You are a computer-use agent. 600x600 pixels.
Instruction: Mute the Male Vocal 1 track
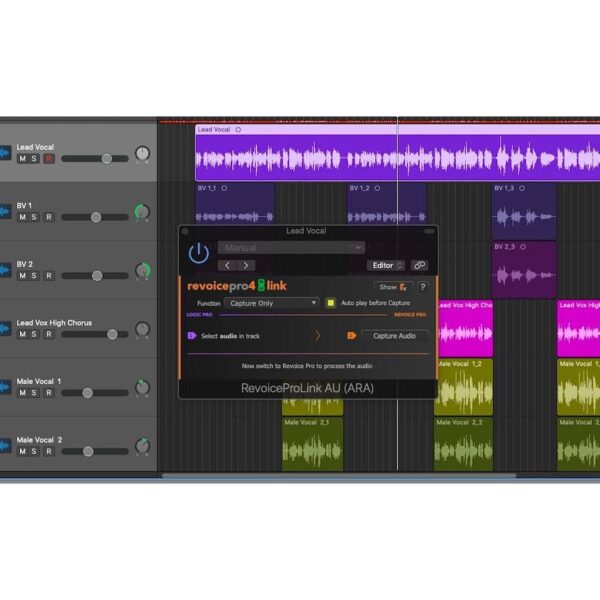point(23,393)
